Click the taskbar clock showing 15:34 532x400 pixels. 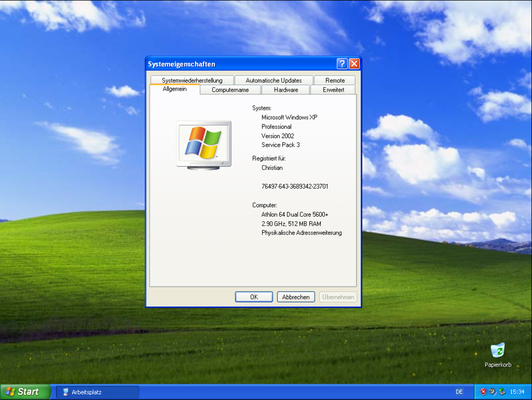(517, 392)
